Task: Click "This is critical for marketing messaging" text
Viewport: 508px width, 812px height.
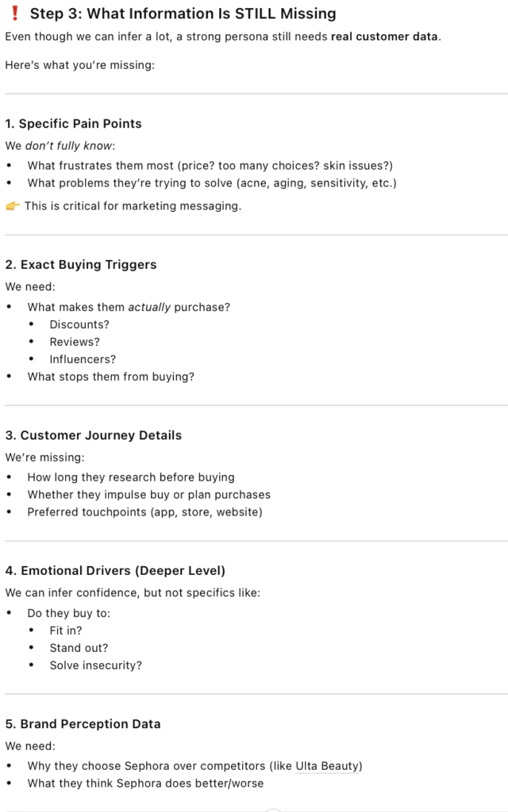Action: coord(133,206)
